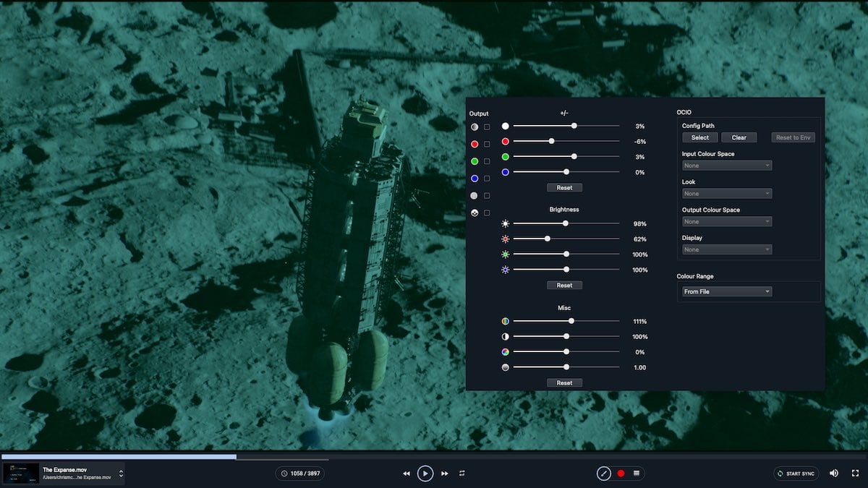Click the red channel output icon
This screenshot has width=868, height=488.
[475, 144]
